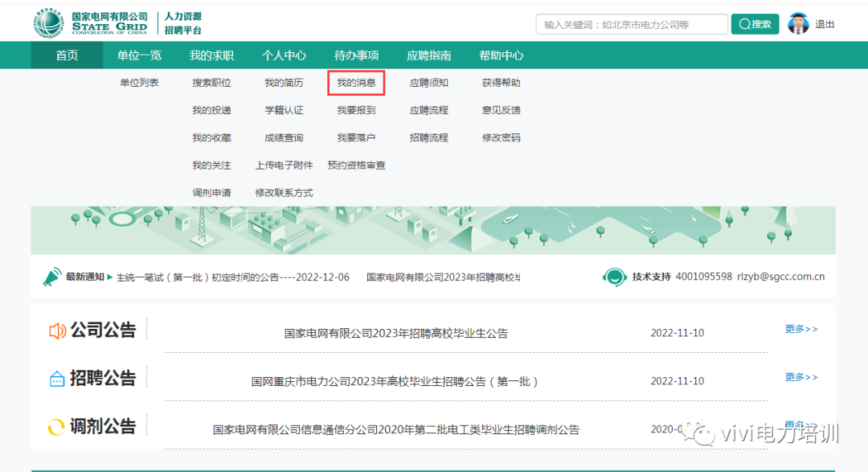Open the 我的消息 menu item
Viewport: 868px width, 472px height.
tap(356, 83)
